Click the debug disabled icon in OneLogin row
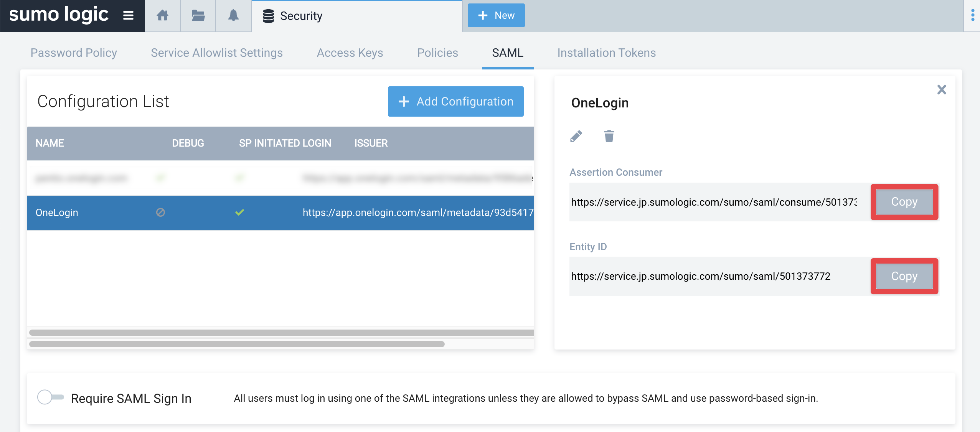The width and height of the screenshot is (980, 432). coord(160,212)
